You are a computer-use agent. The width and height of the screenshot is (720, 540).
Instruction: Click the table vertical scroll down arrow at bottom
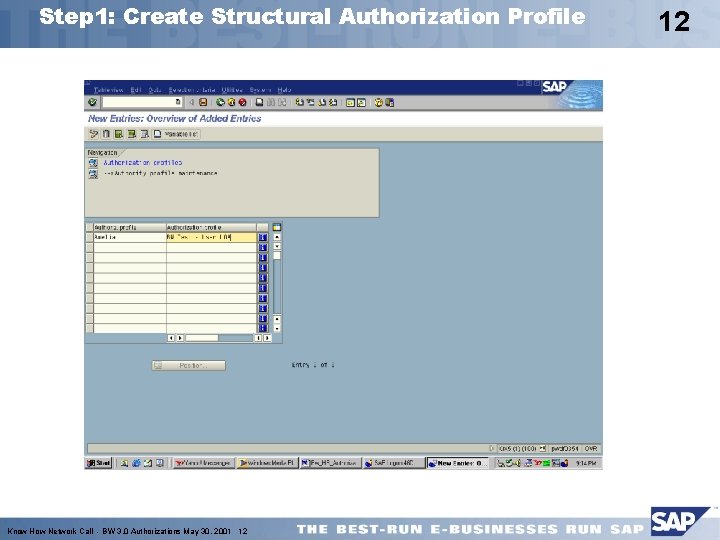coord(277,328)
